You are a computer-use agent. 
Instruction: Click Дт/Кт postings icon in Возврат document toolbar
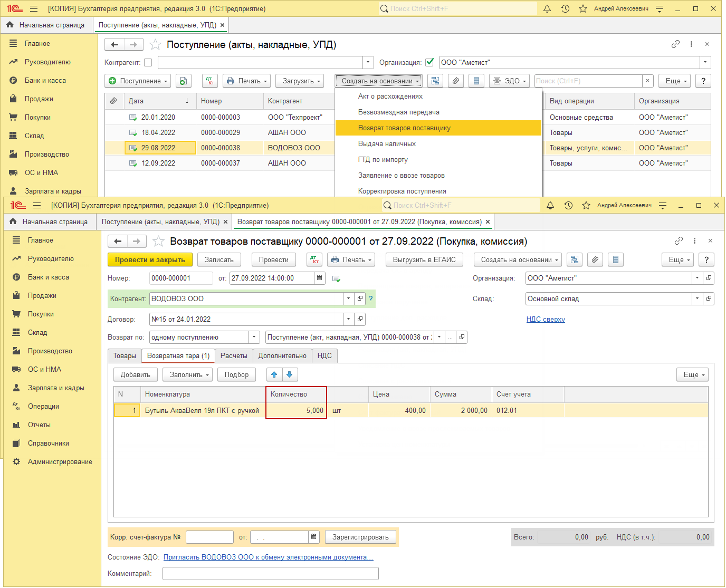(x=314, y=259)
